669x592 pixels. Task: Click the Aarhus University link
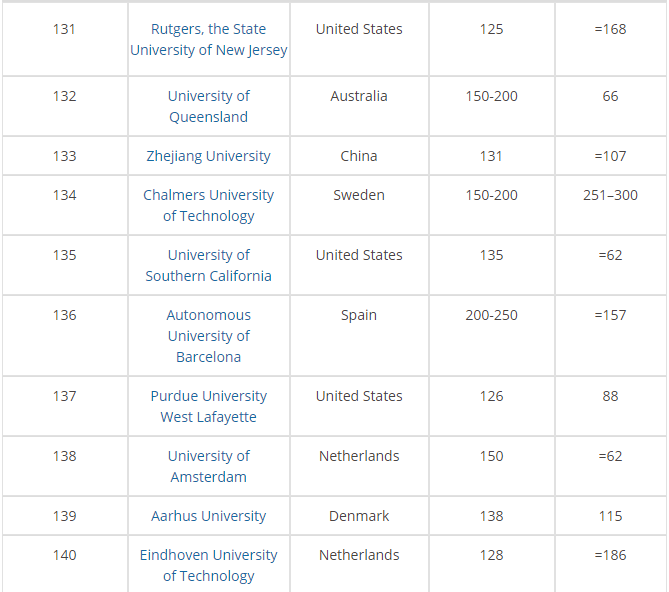click(x=209, y=516)
